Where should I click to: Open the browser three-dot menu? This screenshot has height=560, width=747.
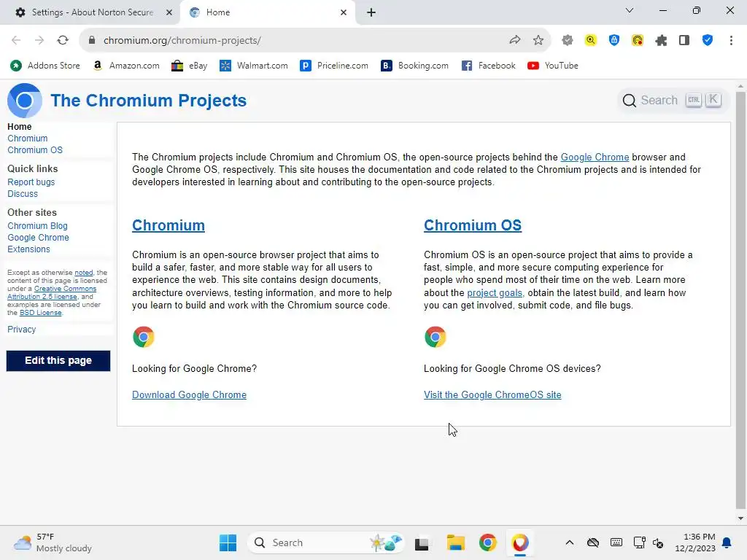(731, 41)
